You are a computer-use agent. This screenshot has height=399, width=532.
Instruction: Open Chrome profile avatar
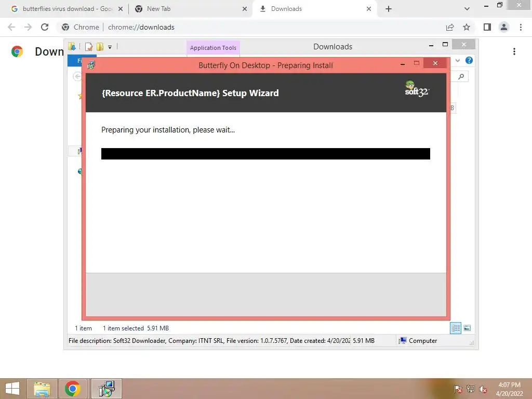504,27
